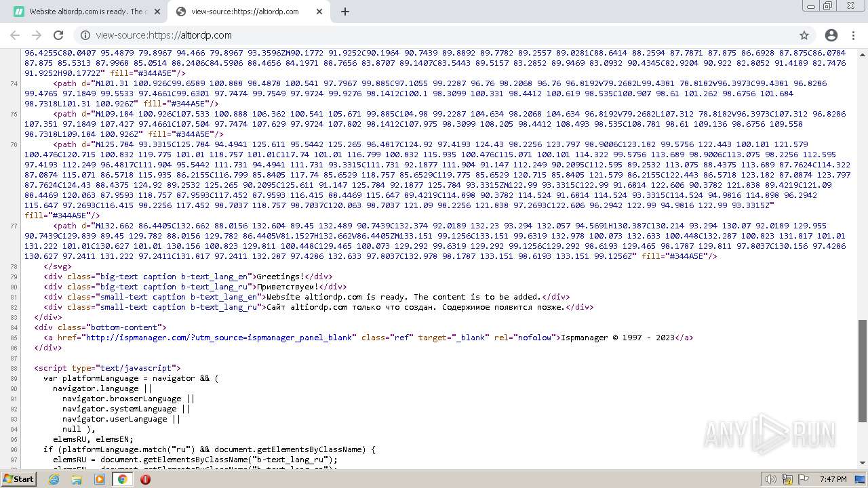Click the "nofolow" rel value on line 85

(x=534, y=338)
